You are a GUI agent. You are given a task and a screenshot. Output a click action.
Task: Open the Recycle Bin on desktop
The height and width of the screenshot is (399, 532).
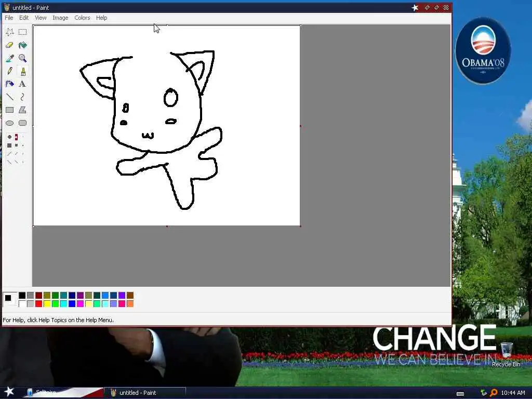point(506,354)
